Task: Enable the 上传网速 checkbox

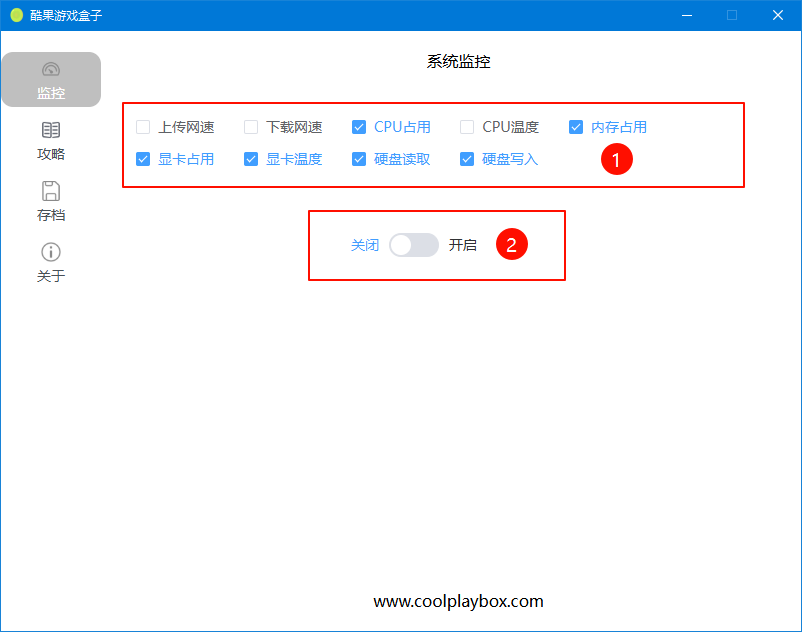Action: pyautogui.click(x=143, y=127)
